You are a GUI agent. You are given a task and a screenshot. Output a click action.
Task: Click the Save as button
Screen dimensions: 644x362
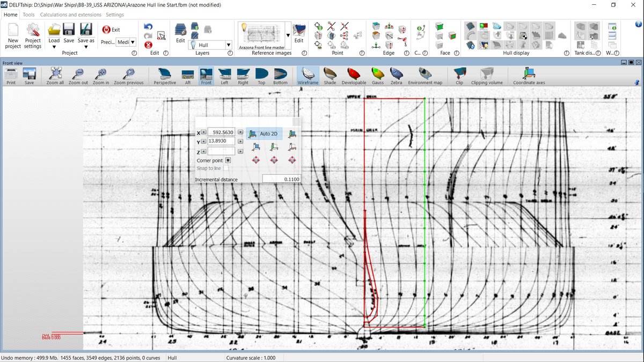(86, 35)
